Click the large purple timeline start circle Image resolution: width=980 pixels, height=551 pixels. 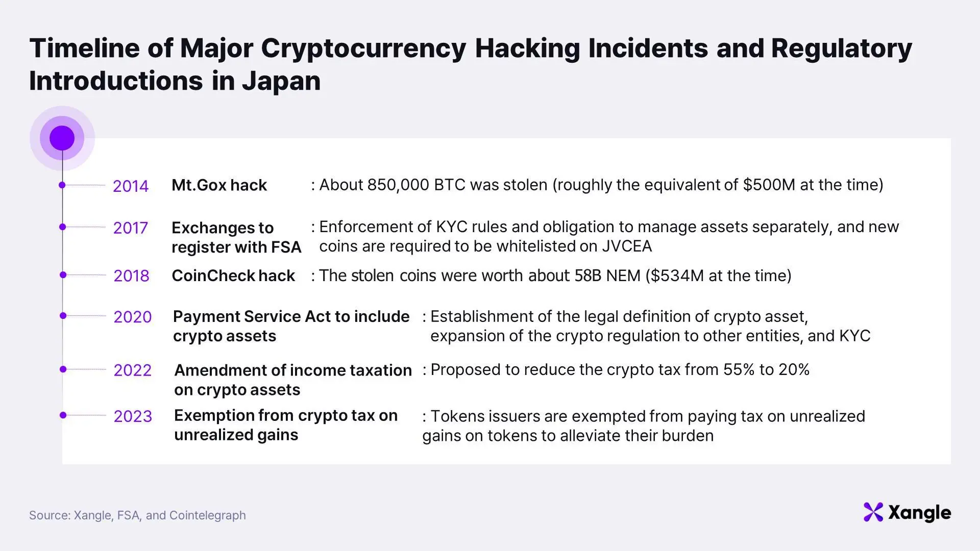point(62,138)
